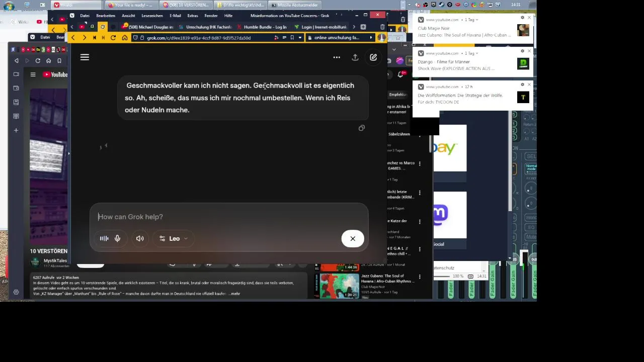This screenshot has height=362, width=644.
Task: Dismiss the Club Magie Noir notification
Action: (x=529, y=18)
